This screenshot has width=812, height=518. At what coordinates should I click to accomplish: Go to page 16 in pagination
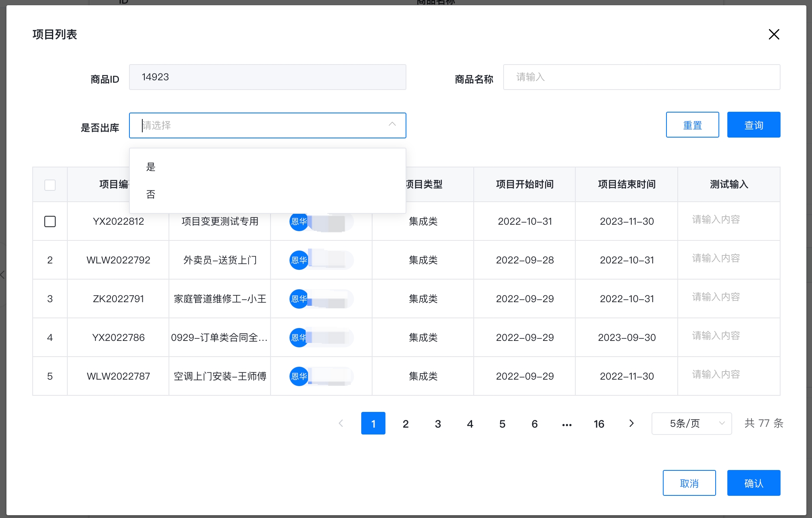click(x=599, y=424)
